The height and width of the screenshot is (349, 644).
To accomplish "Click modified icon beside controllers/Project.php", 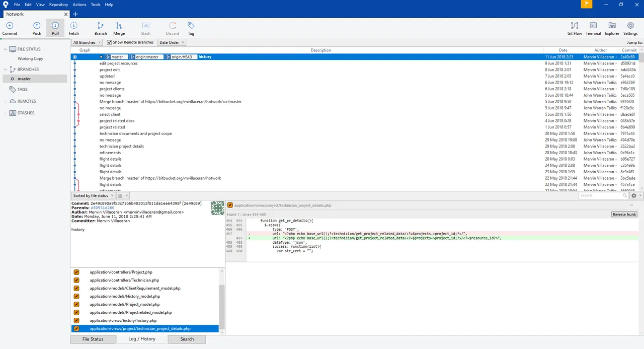I will pos(76,272).
